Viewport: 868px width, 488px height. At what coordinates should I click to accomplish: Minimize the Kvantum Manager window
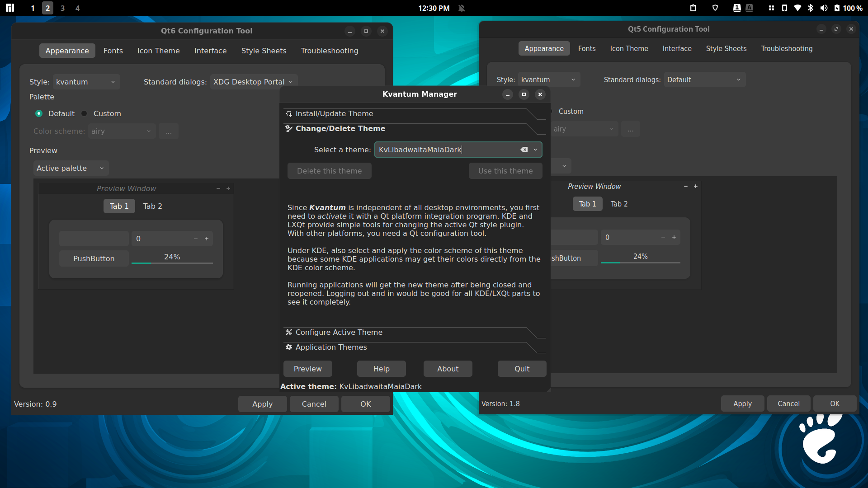coord(508,94)
